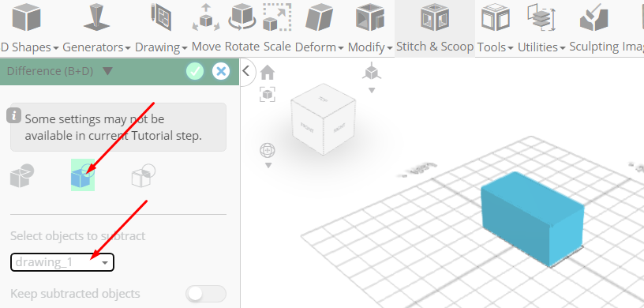Select the first subtract mode icon
The height and width of the screenshot is (308, 644).
pos(22,175)
